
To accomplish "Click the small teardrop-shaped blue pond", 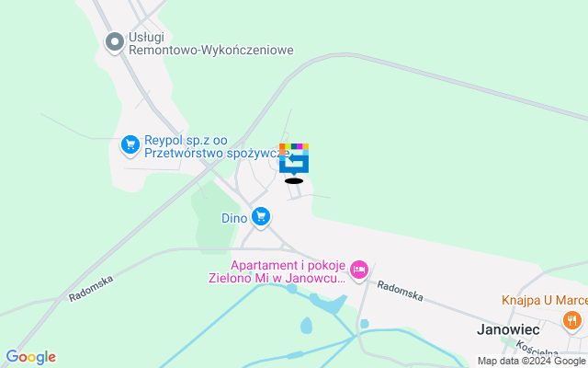I will (306, 325).
